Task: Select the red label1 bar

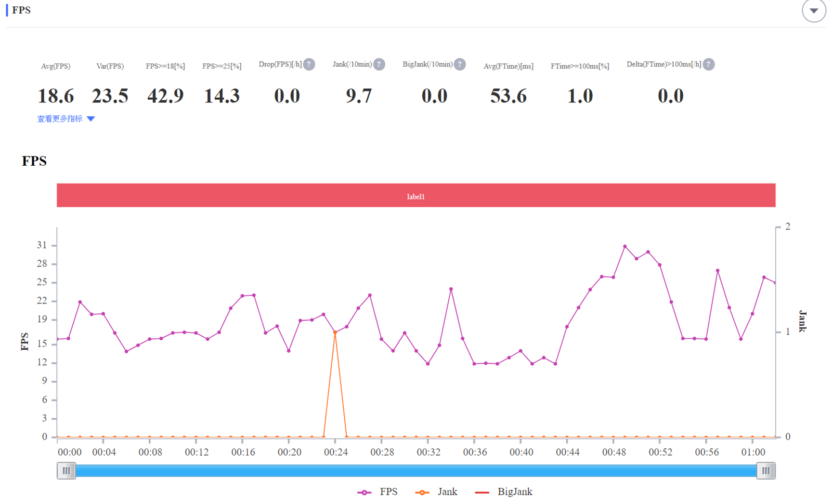Action: (416, 195)
